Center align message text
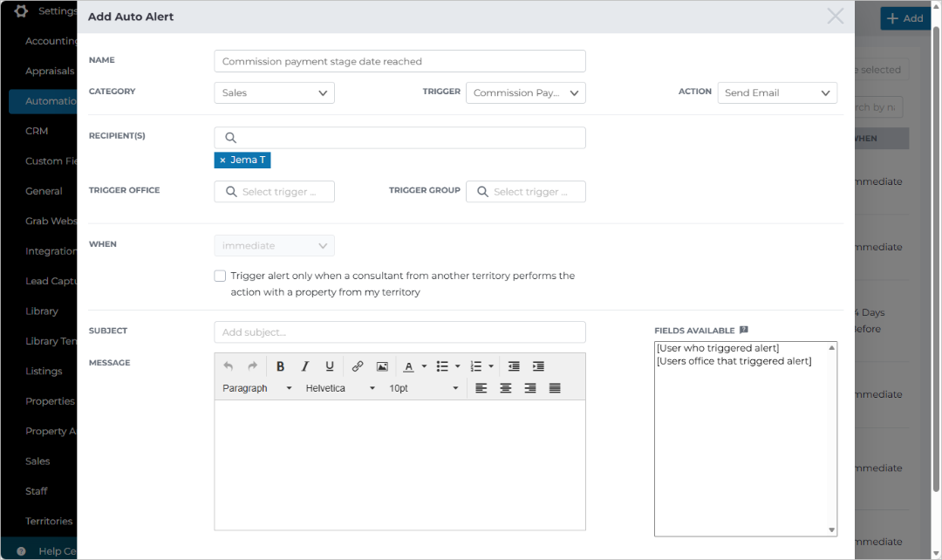 click(x=506, y=388)
